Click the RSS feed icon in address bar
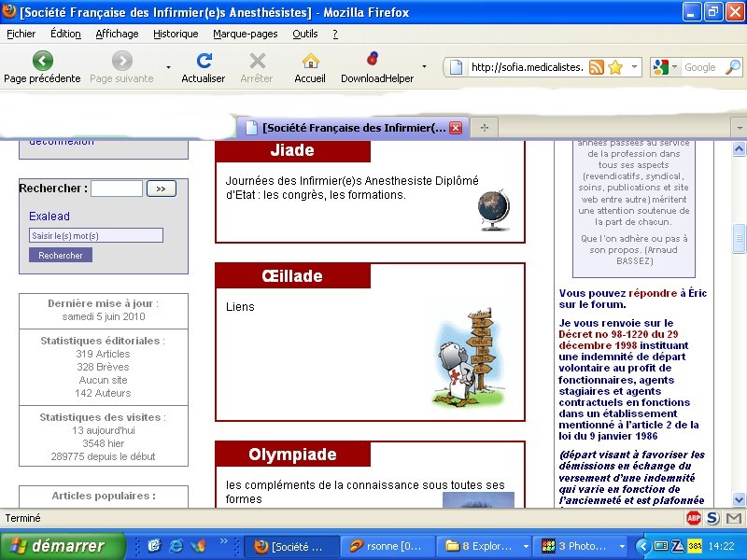 (596, 67)
